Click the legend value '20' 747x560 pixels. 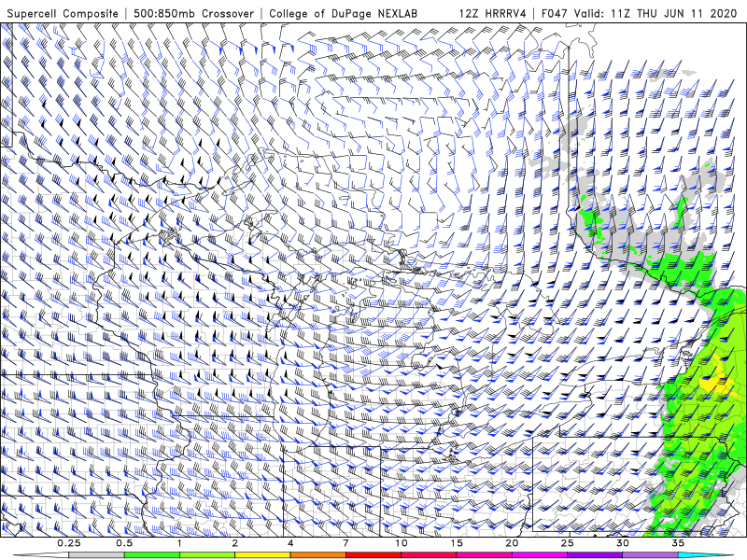coord(512,543)
